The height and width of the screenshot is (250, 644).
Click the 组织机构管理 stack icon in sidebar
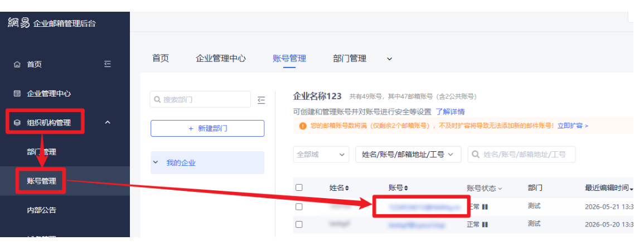(17, 123)
